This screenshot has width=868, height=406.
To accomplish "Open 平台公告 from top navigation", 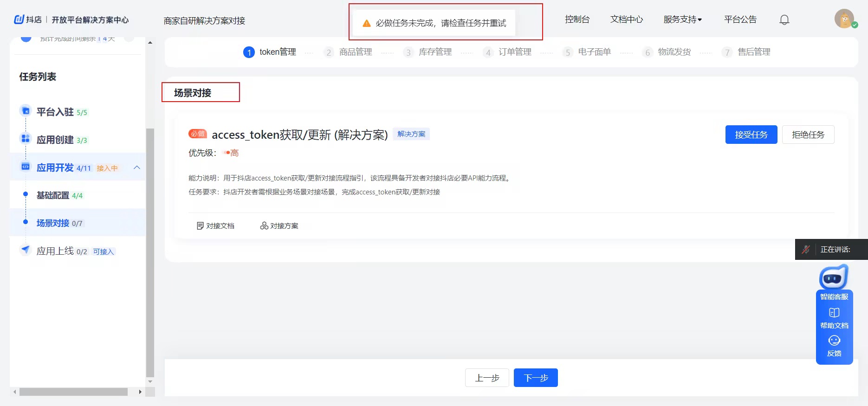I will (740, 19).
